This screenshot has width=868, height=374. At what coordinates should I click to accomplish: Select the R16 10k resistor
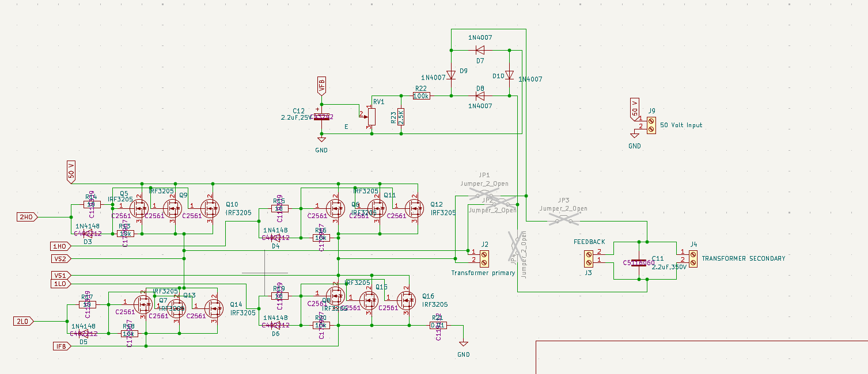(321, 238)
